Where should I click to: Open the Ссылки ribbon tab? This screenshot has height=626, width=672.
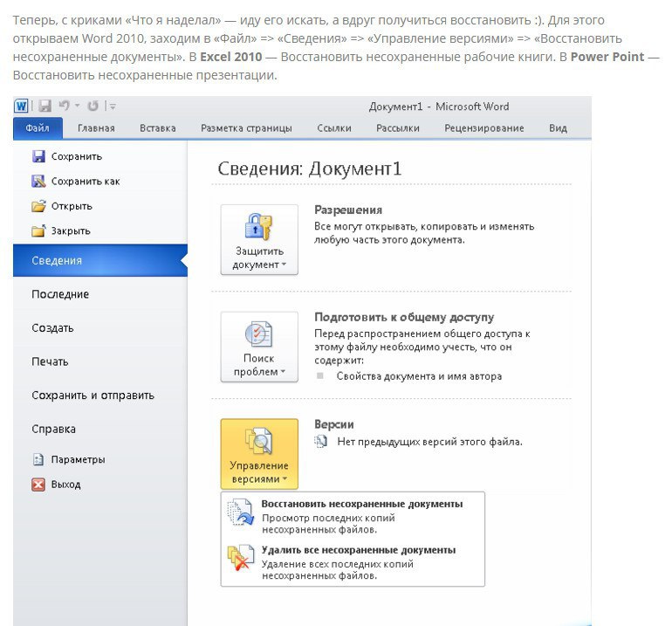[334, 128]
